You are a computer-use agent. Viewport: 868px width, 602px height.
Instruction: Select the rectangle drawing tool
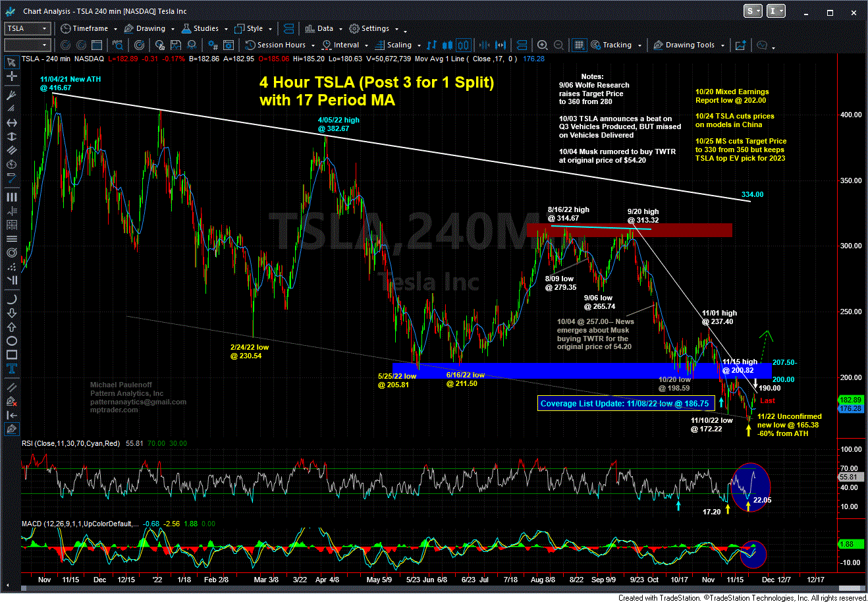coord(11,356)
